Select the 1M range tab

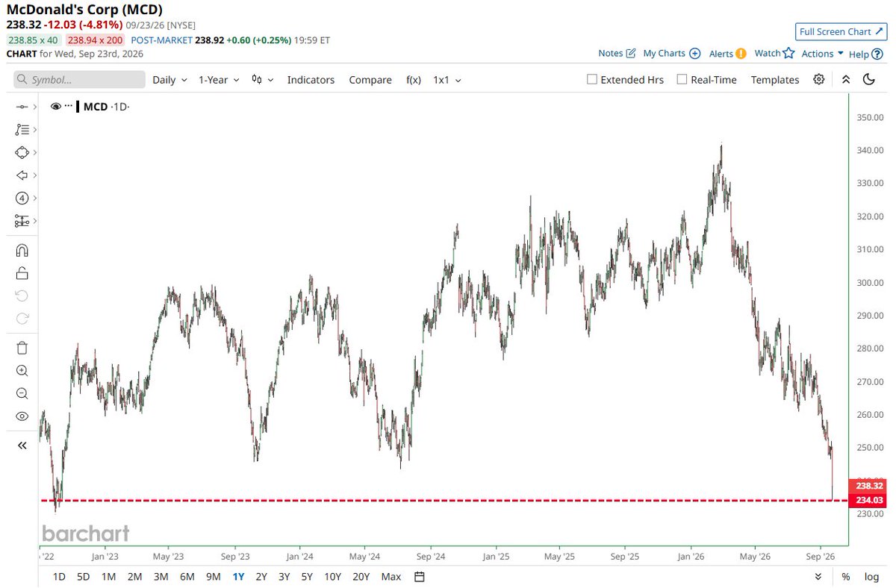(x=108, y=576)
